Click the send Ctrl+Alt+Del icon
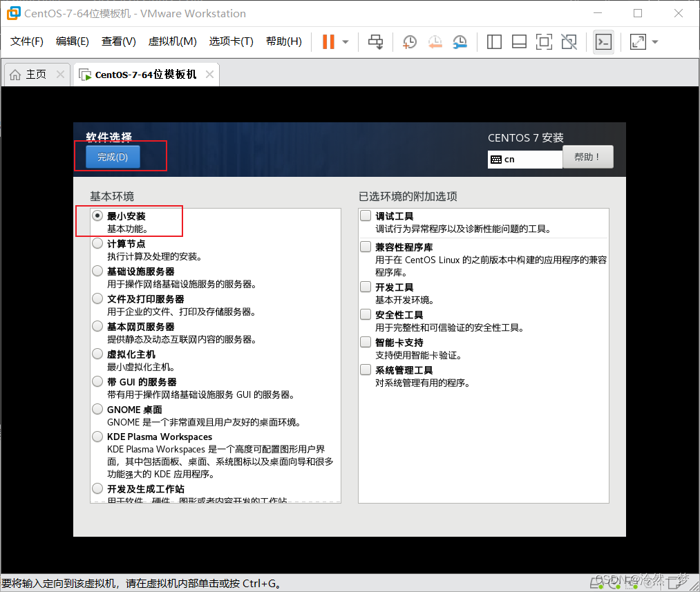This screenshot has width=700, height=592. pos(375,42)
